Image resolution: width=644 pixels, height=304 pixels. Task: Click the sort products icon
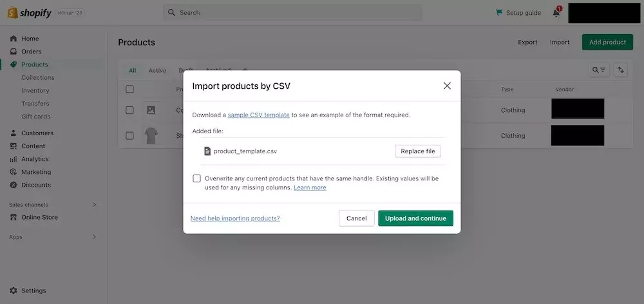coord(621,70)
